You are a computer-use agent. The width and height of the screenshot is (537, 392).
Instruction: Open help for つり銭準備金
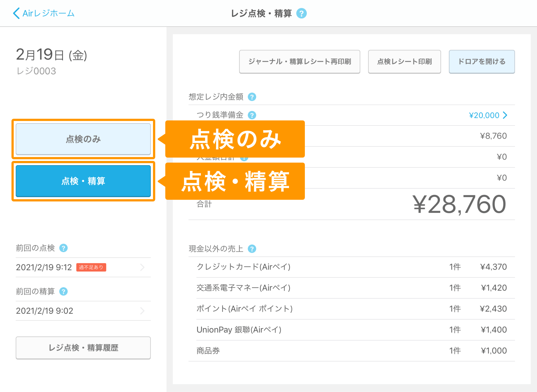252,115
